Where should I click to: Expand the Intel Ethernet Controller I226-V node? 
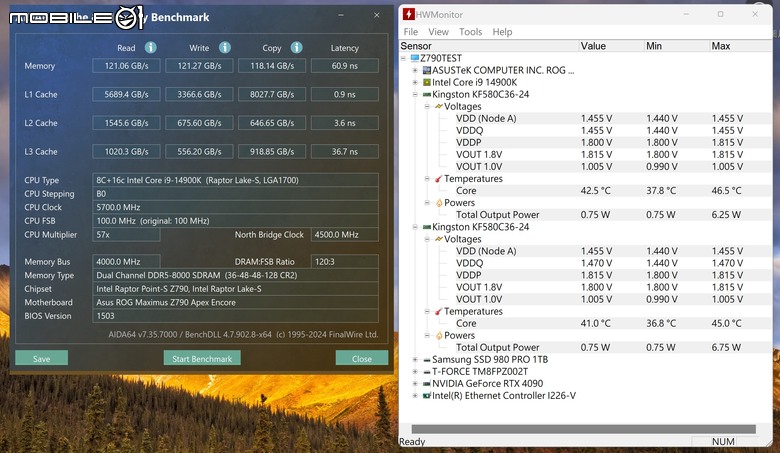[415, 396]
